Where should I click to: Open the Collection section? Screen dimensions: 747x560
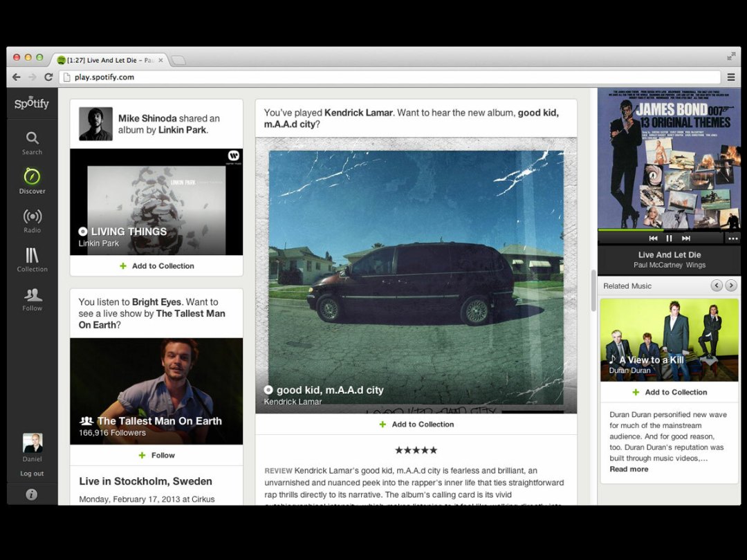(x=32, y=260)
